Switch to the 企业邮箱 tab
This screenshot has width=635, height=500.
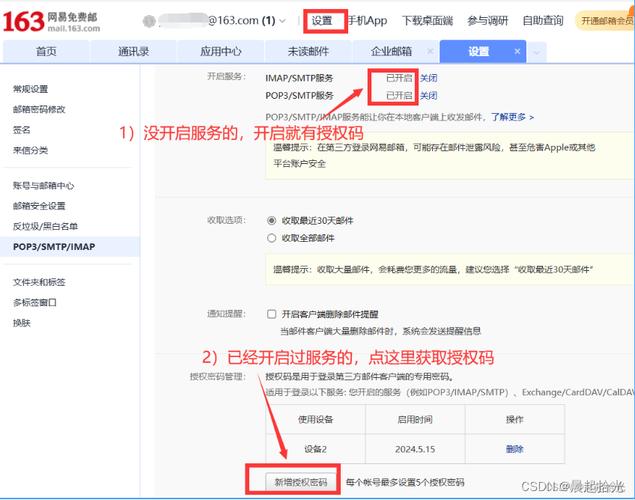tap(391, 51)
